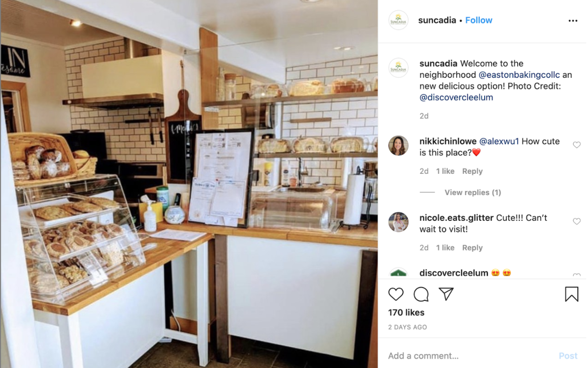Share the post with paper plane icon
This screenshot has height=368, width=588.
coord(446,294)
